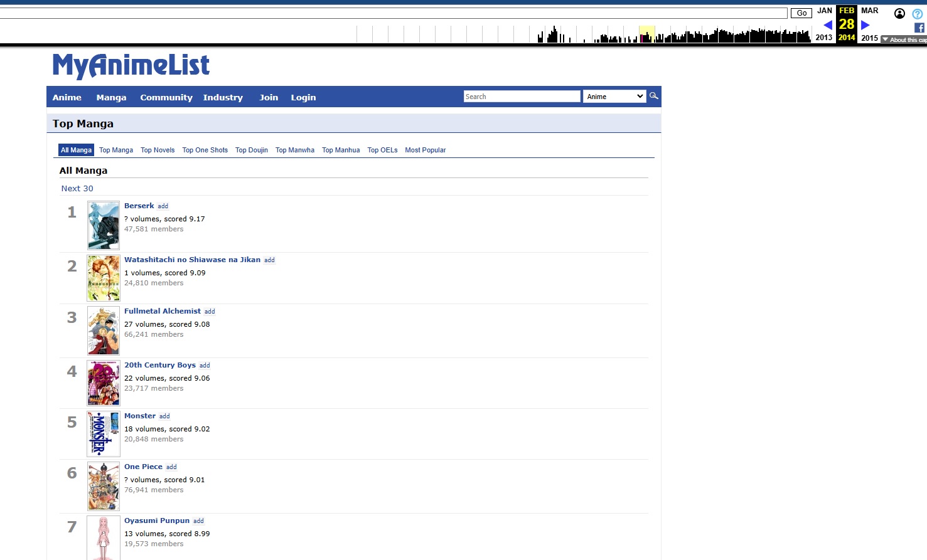The height and width of the screenshot is (560, 927).
Task: Open the Industry menu
Action: click(x=223, y=97)
